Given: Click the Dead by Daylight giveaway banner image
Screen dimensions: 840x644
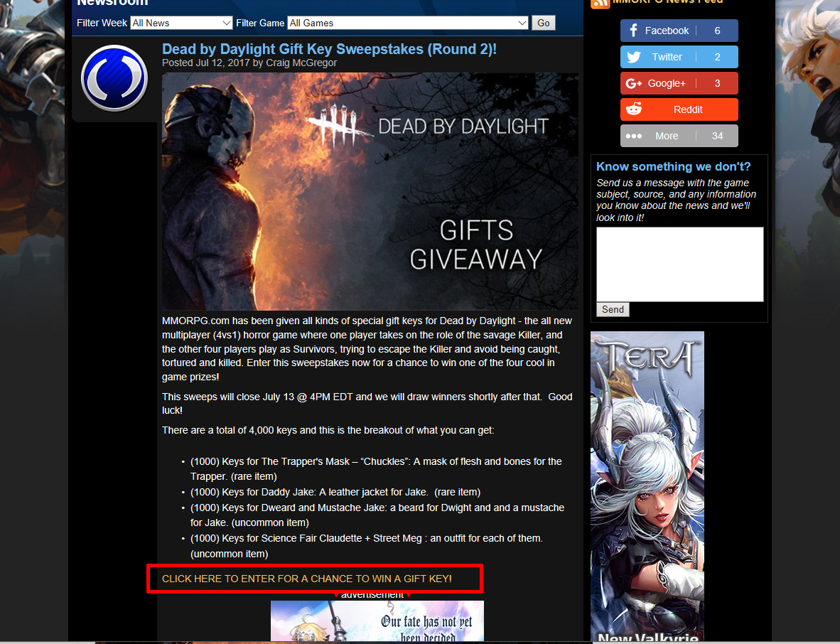Looking at the screenshot, I should tap(370, 191).
